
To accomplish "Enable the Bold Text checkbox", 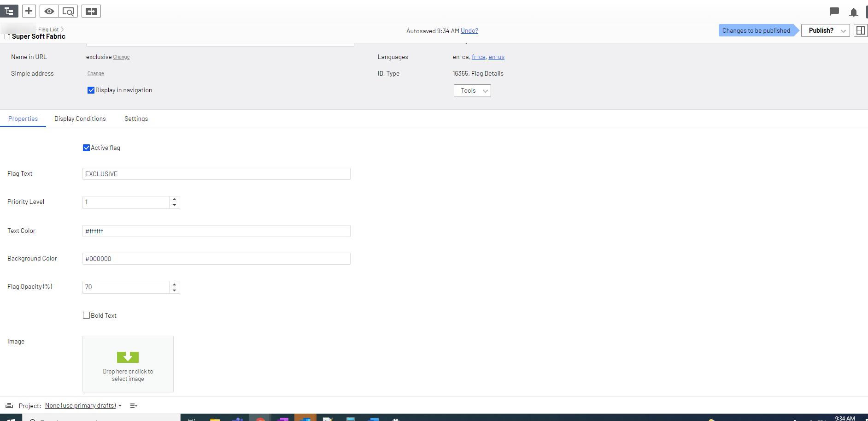I will pos(87,315).
